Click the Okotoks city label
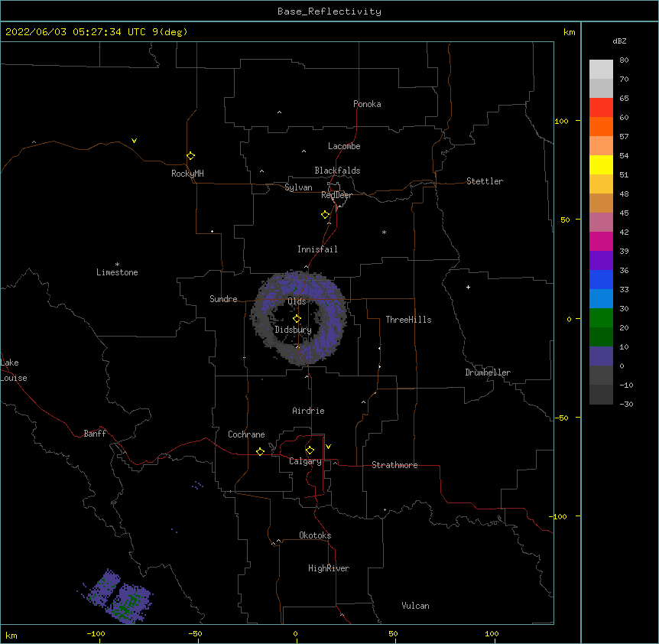Viewport: 659px width, 644px height. click(315, 535)
